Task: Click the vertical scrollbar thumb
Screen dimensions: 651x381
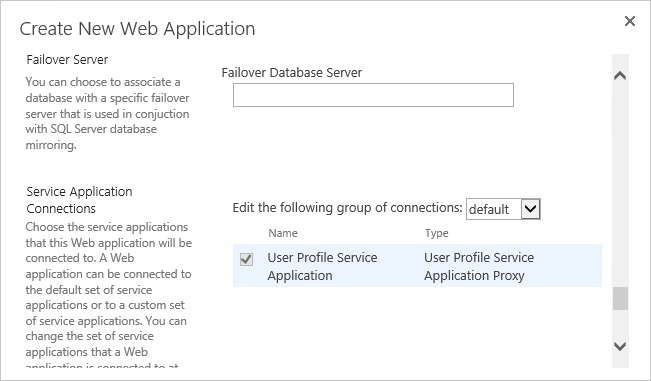Action: (620, 298)
